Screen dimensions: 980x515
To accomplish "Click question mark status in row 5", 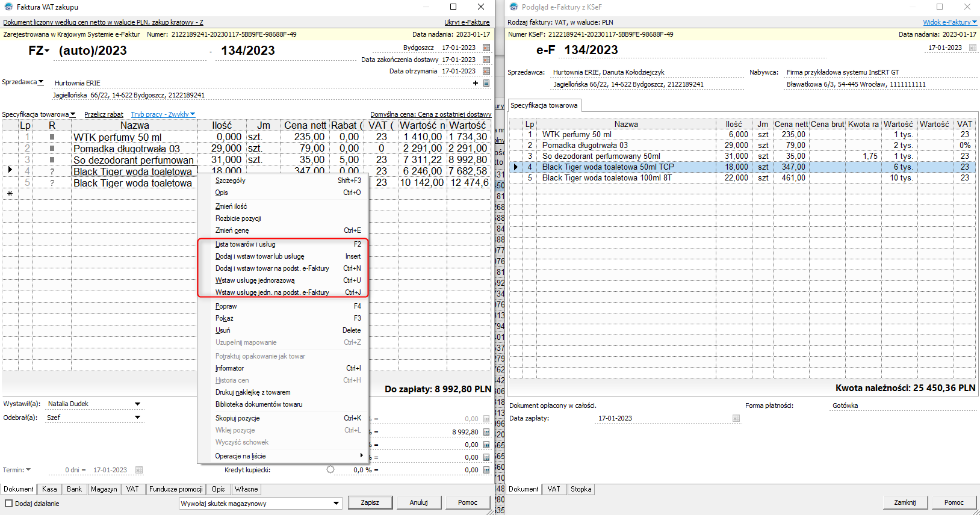I will 52,183.
